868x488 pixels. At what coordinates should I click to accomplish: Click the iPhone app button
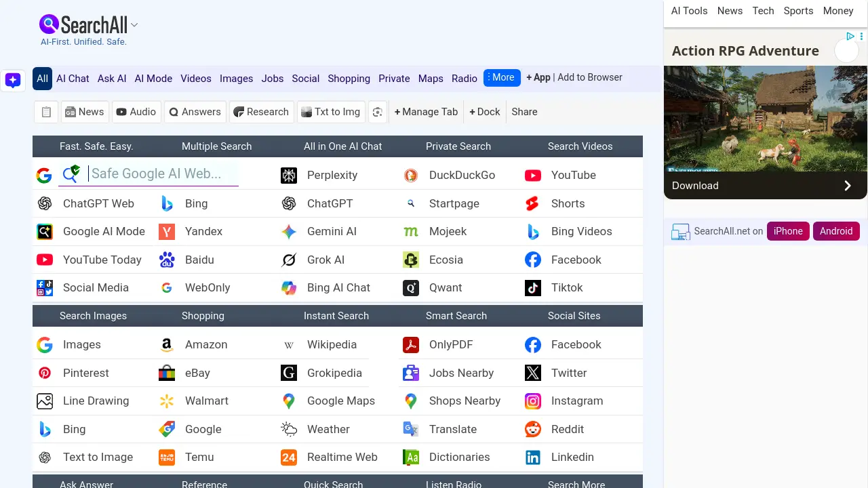pos(788,231)
